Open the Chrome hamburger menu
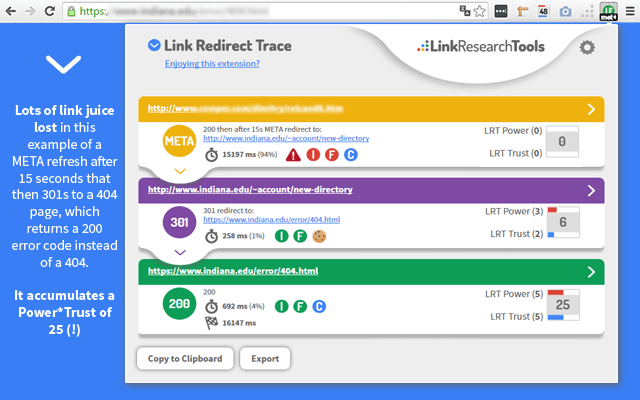The image size is (640, 400). pos(629,12)
